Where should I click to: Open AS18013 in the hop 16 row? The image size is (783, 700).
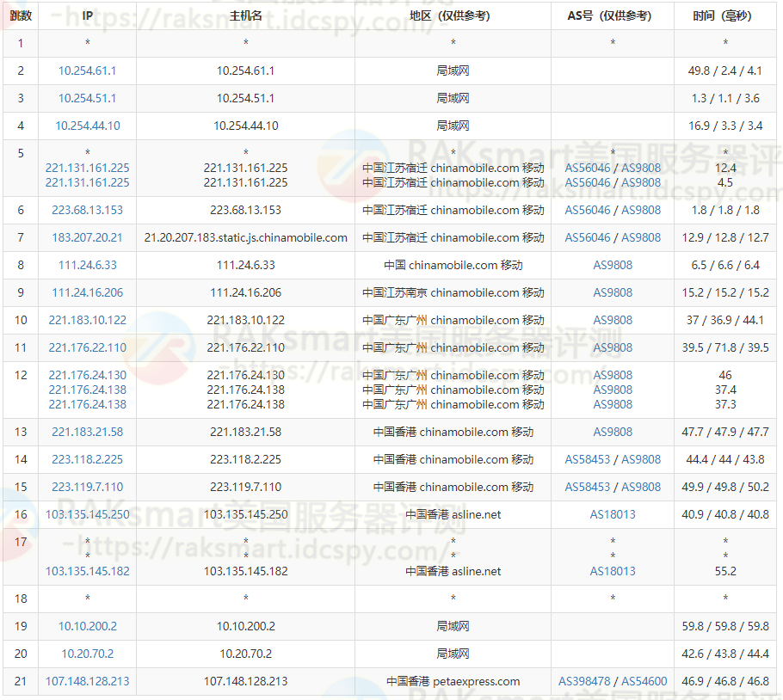point(613,514)
